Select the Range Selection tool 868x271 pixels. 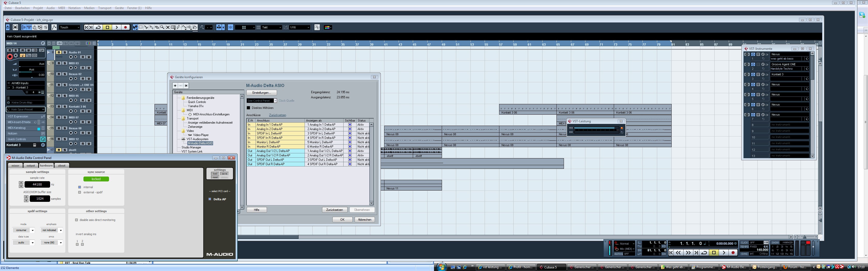pyautogui.click(x=141, y=27)
